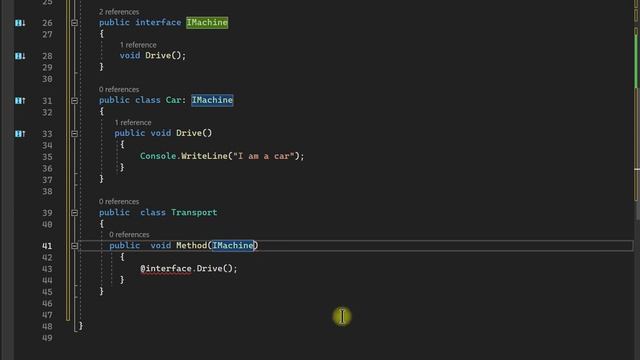Collapse the Drive method block at line 33
Image resolution: width=640 pixels, height=360 pixels.
pyautogui.click(x=74, y=133)
